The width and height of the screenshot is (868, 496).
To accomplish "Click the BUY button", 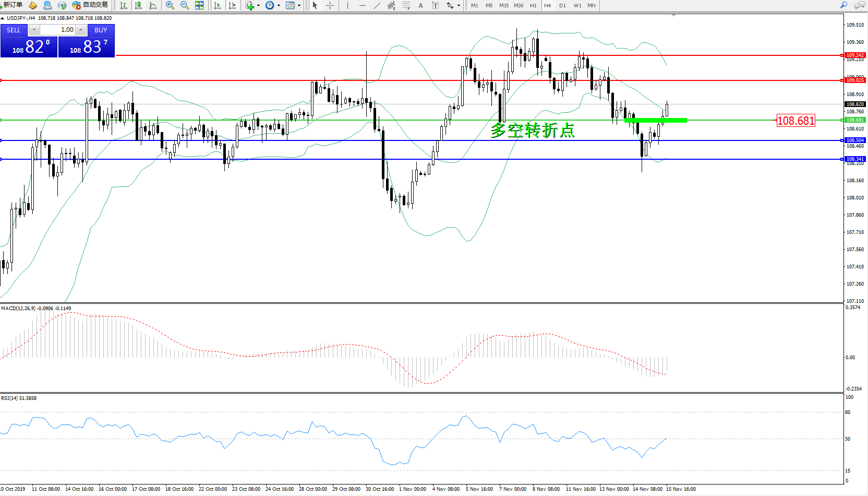I will (101, 30).
